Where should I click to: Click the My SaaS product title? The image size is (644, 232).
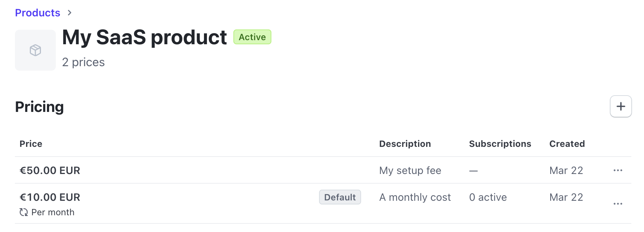144,38
